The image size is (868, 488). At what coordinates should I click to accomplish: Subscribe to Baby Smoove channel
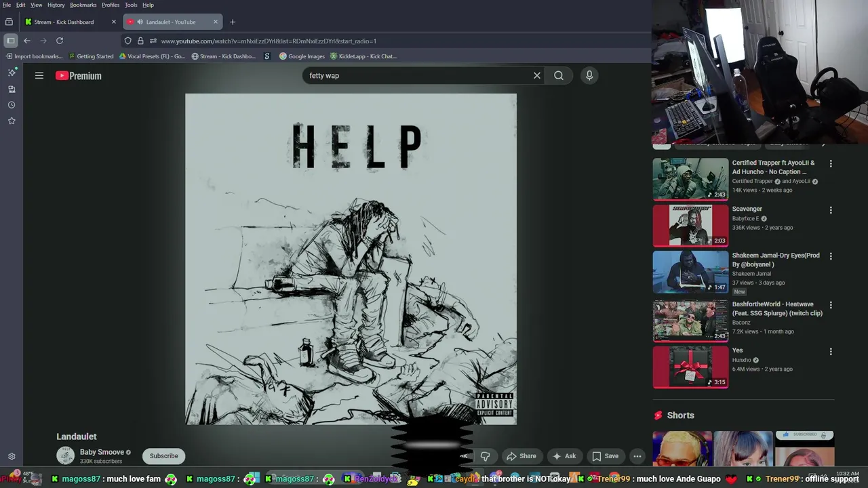click(164, 456)
